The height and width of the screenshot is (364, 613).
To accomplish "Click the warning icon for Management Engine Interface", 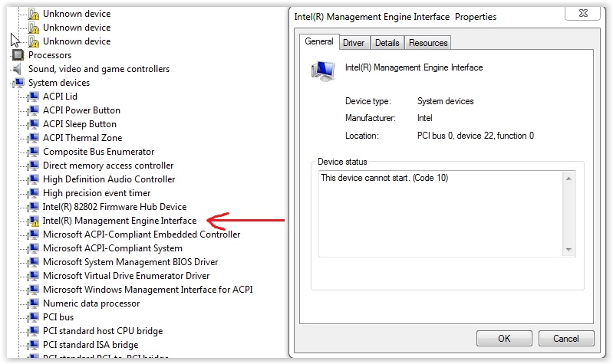I will [x=34, y=221].
